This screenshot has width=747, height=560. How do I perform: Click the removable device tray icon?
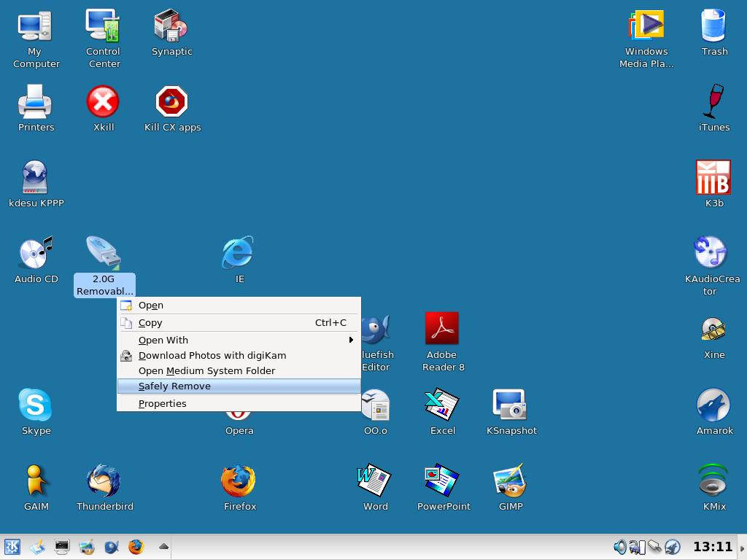[x=654, y=547]
